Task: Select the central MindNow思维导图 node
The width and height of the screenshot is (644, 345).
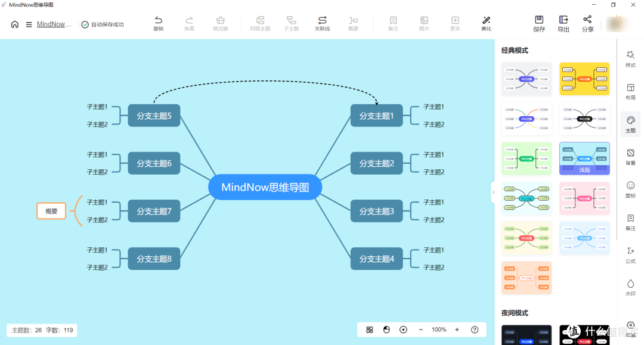Action: tap(265, 187)
